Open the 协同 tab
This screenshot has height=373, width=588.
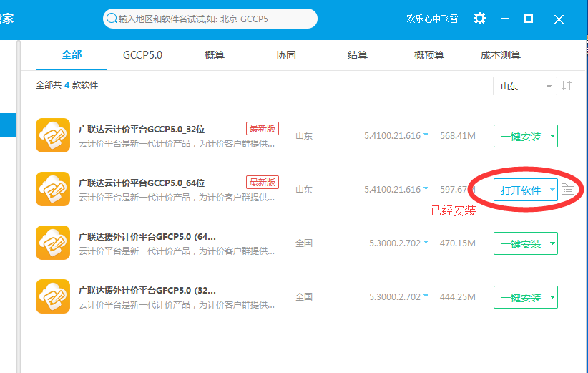tap(285, 55)
